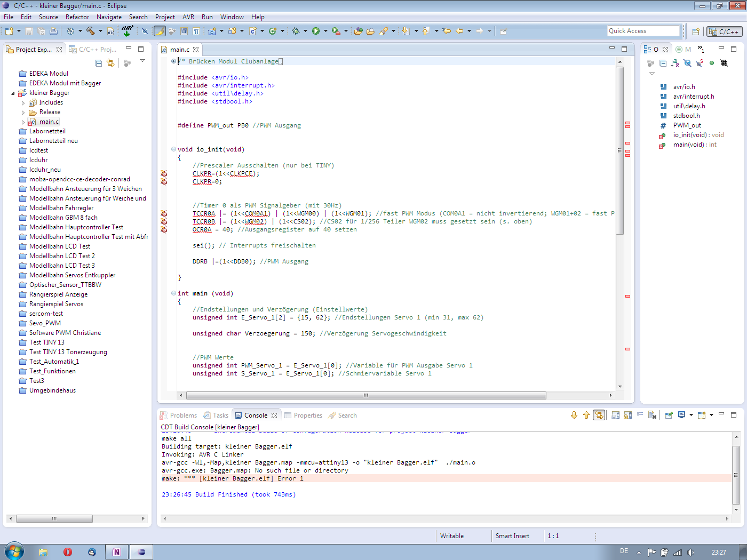Click the New wizard icon in the toolbar
The width and height of the screenshot is (747, 560).
click(9, 31)
